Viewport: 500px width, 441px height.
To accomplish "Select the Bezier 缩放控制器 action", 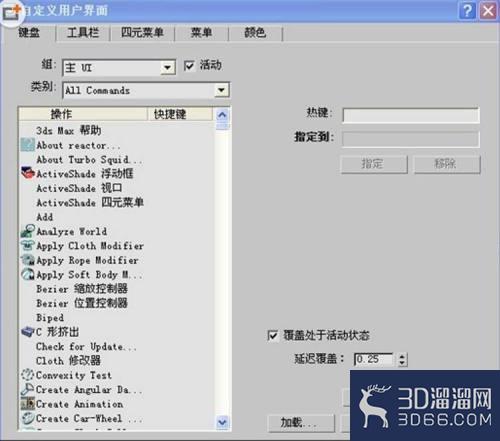I will coord(82,289).
